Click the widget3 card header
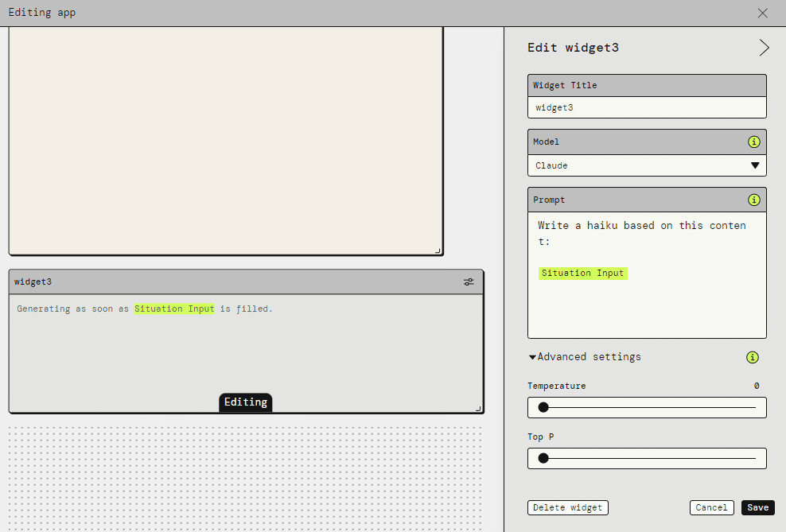The image size is (786, 532). pyautogui.click(x=246, y=282)
